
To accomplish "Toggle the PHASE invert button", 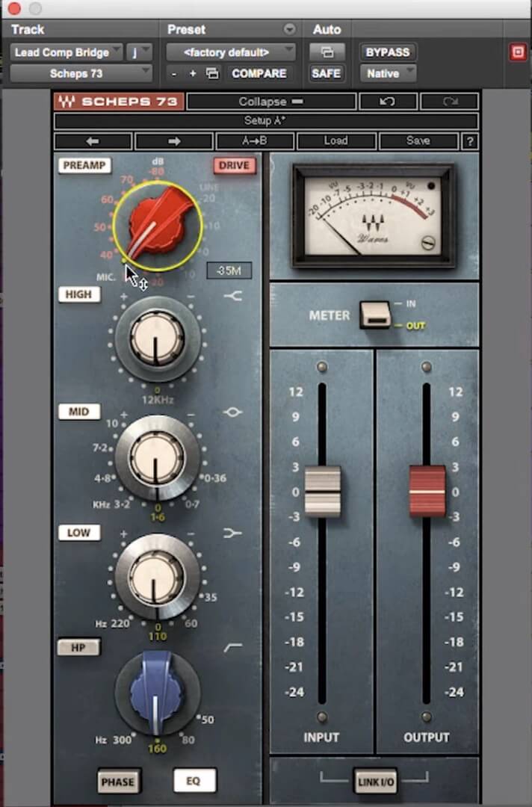I will (118, 782).
